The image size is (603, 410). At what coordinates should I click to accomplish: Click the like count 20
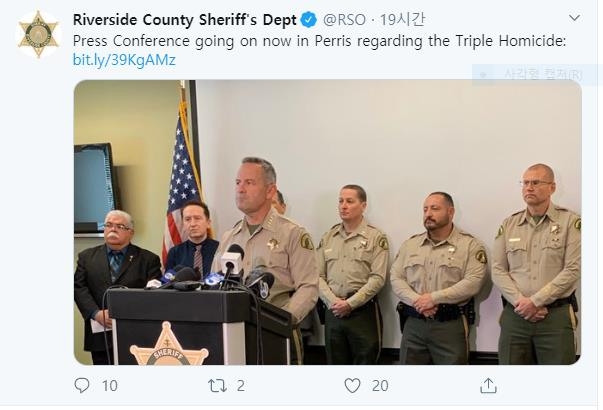tap(380, 386)
